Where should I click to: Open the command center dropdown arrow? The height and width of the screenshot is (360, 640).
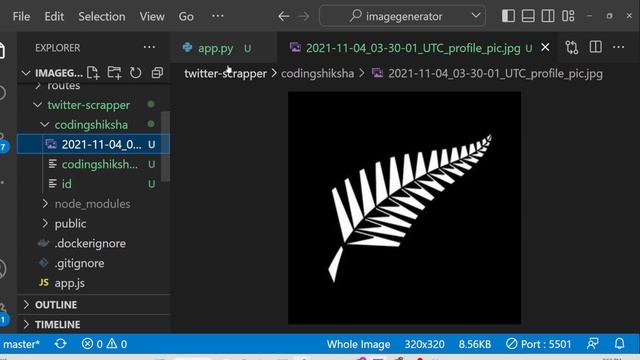tap(476, 16)
